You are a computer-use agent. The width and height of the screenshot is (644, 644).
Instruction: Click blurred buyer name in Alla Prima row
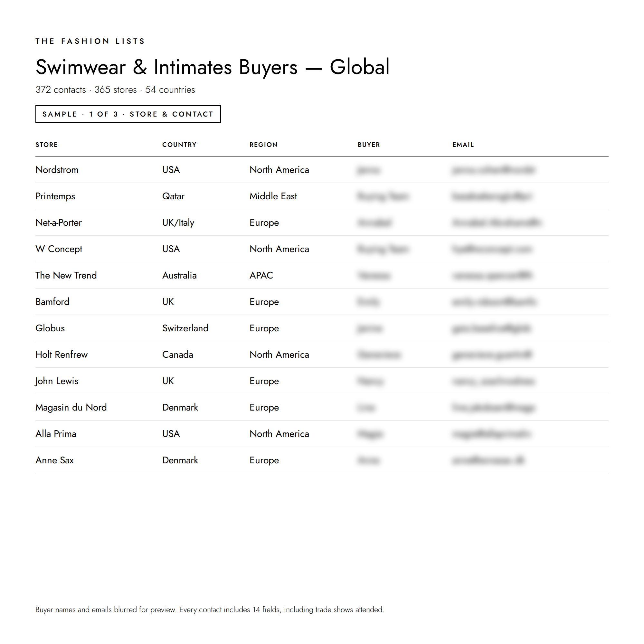click(370, 434)
